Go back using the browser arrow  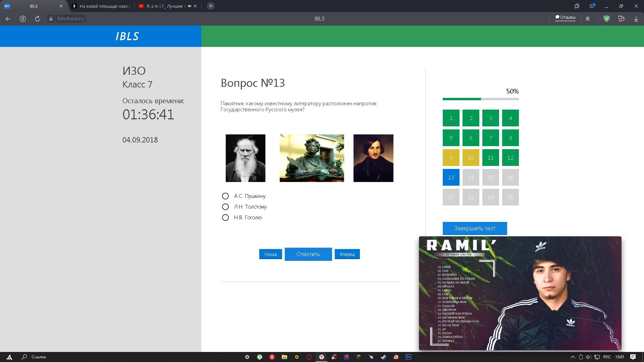[x=8, y=19]
